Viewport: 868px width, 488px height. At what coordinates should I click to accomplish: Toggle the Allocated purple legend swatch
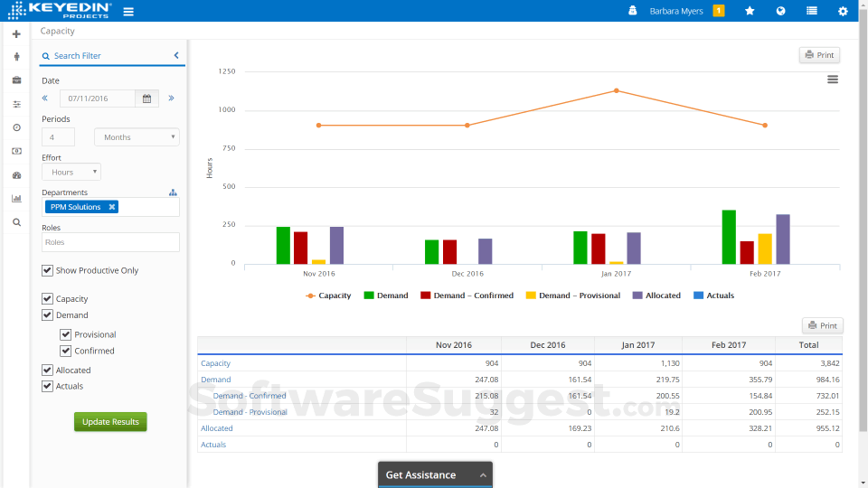[637, 296]
